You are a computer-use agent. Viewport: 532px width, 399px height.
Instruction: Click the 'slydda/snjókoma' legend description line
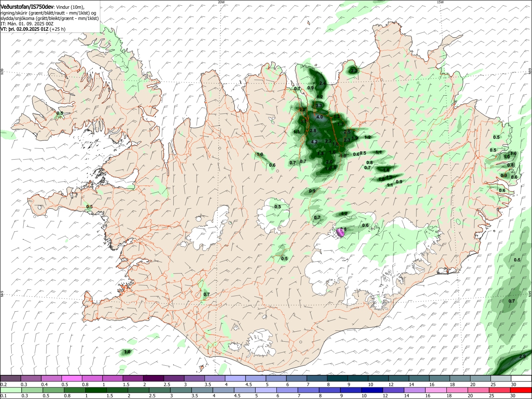click(49, 18)
